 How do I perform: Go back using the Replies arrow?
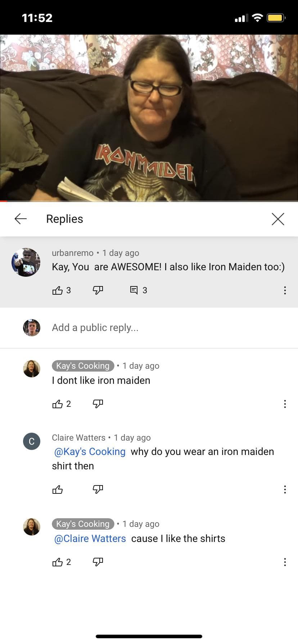pos(21,218)
